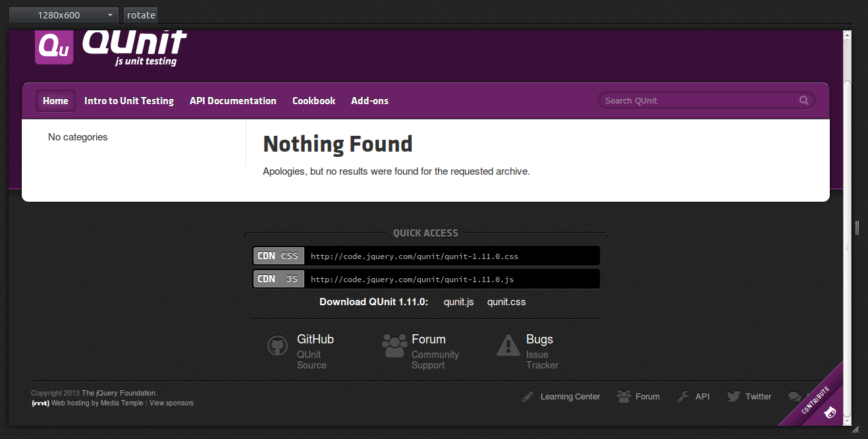Select the Home navigation item
The height and width of the screenshot is (439, 868).
tap(55, 101)
